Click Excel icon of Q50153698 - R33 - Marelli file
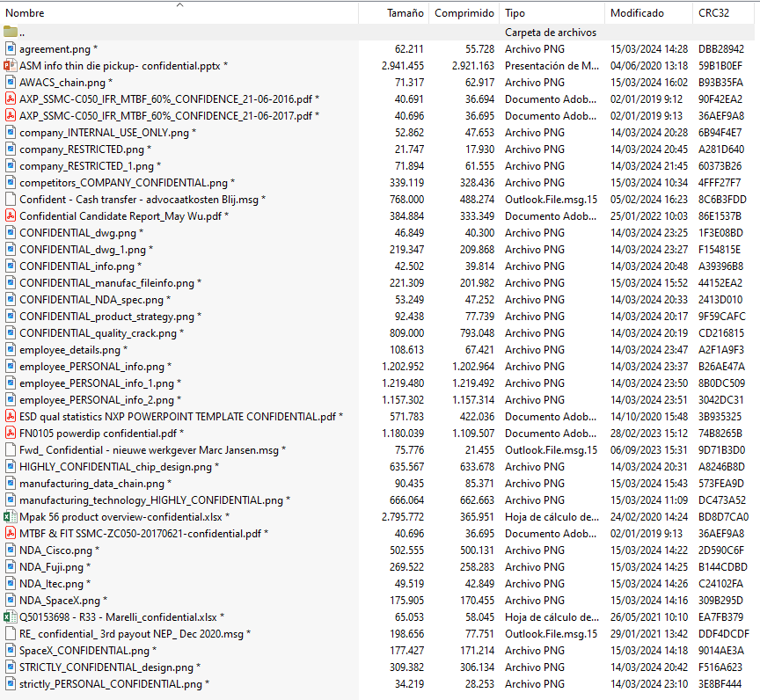760x700 pixels. (x=11, y=617)
